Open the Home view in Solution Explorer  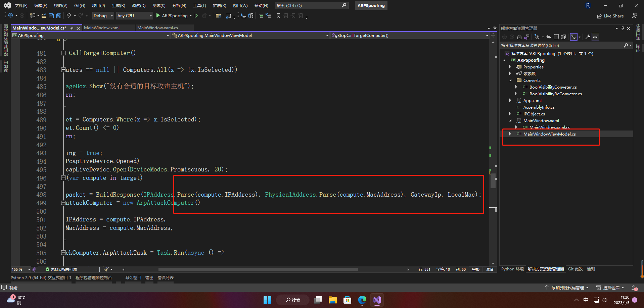519,37
